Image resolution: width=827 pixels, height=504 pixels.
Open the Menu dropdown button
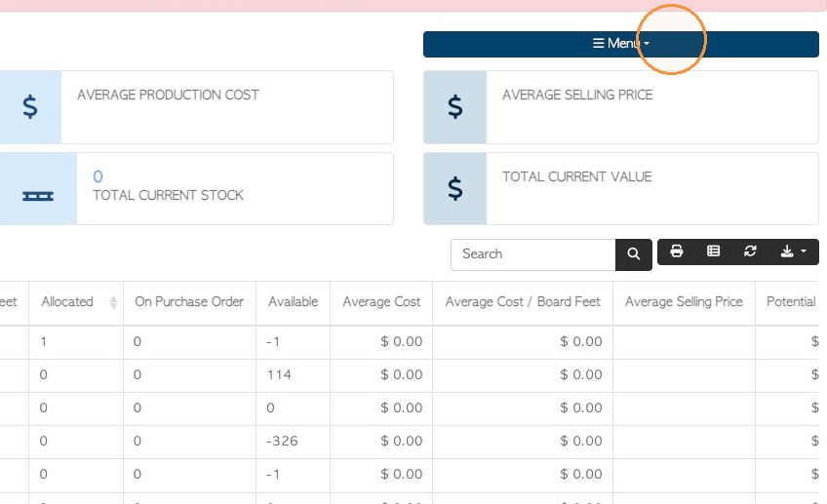click(x=621, y=44)
